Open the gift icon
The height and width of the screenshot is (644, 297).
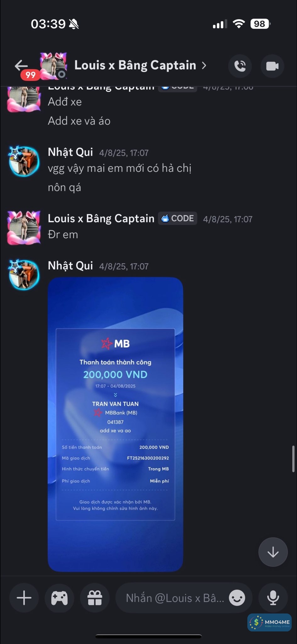(95, 598)
